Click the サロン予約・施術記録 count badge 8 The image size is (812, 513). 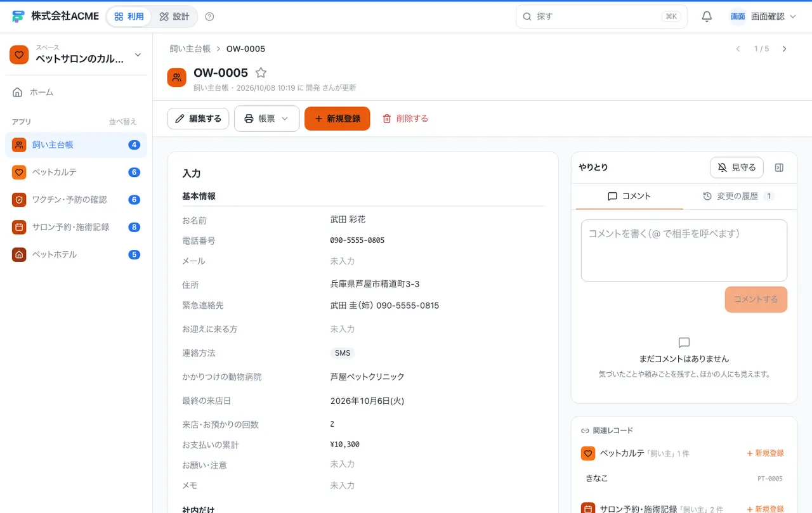pyautogui.click(x=134, y=227)
